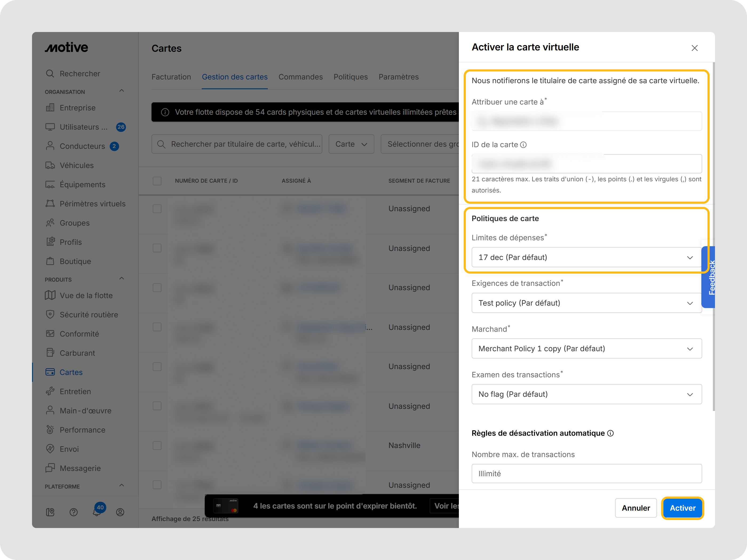Open Boutique shopping bag icon

[x=50, y=261]
